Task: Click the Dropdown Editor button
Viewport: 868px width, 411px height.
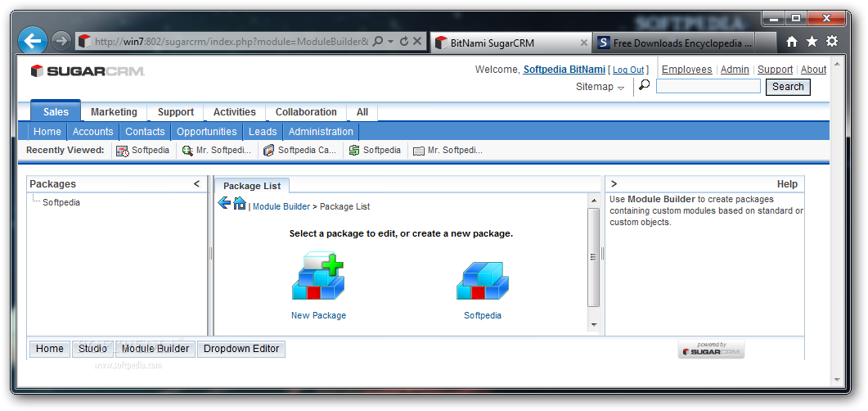Action: [x=241, y=349]
